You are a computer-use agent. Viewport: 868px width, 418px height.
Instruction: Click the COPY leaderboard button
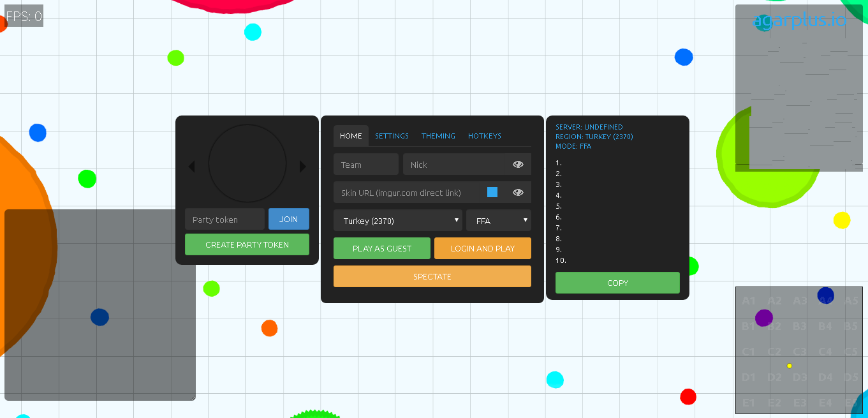point(617,283)
